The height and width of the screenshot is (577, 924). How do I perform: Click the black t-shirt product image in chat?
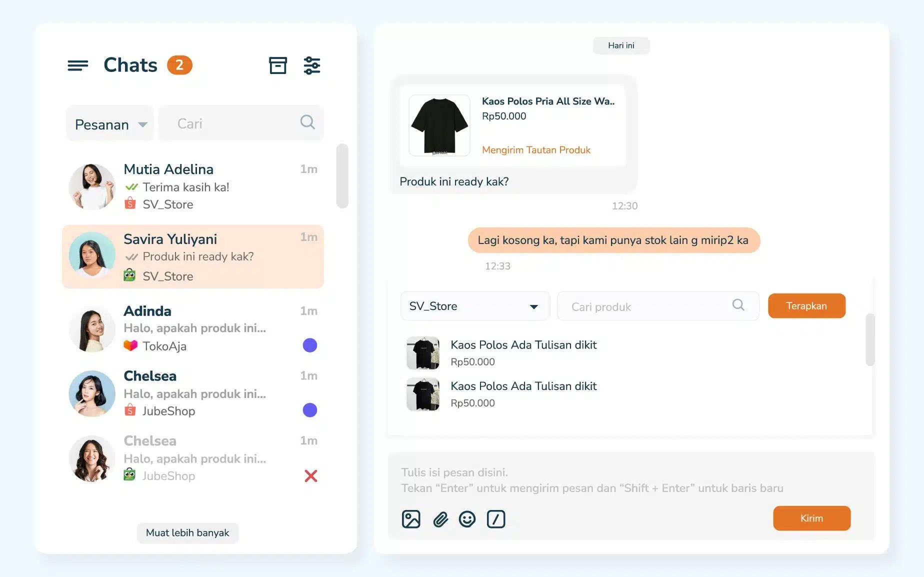coord(439,125)
